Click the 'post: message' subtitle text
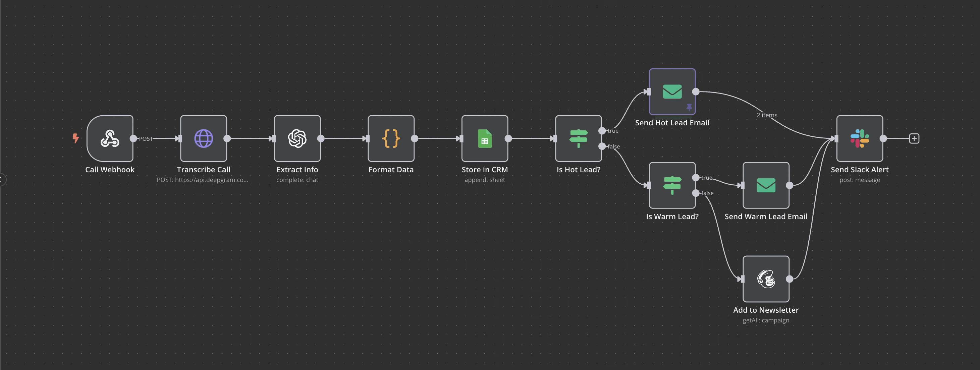This screenshot has height=370, width=980. [x=859, y=180]
